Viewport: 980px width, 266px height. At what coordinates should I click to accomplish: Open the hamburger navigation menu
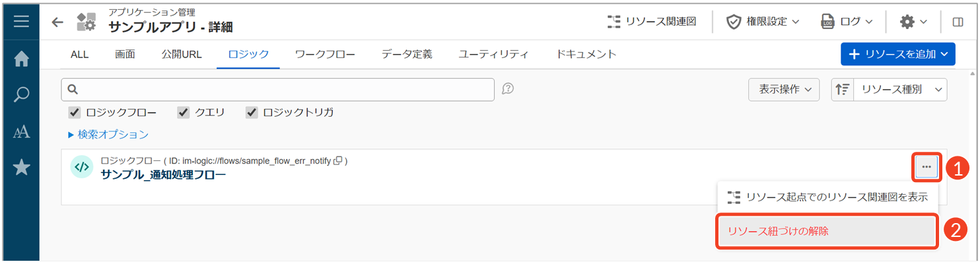point(21,22)
